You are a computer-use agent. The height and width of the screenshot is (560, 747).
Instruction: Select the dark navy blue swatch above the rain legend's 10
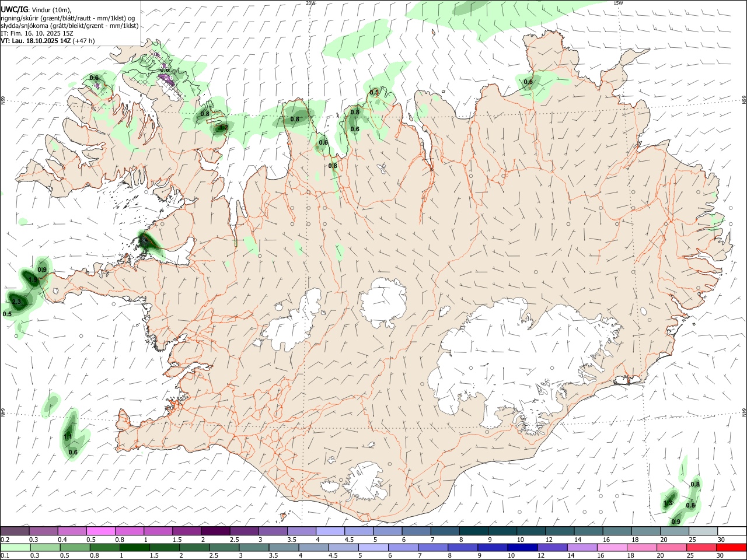point(522,547)
